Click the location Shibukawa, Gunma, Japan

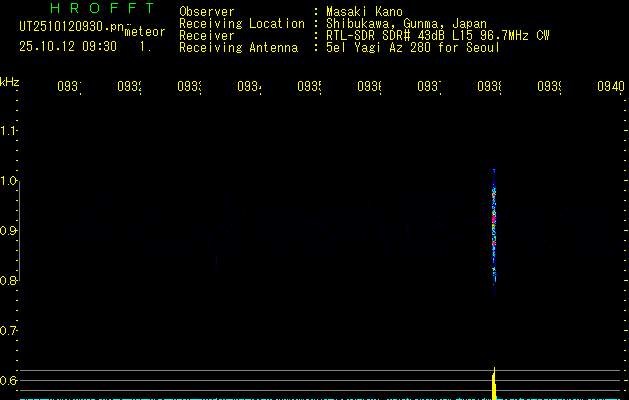point(406,24)
